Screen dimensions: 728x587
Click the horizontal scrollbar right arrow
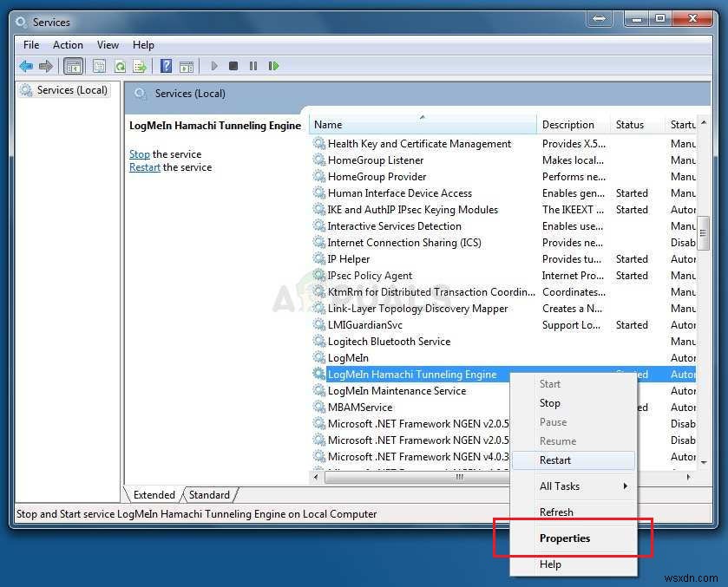click(x=688, y=477)
